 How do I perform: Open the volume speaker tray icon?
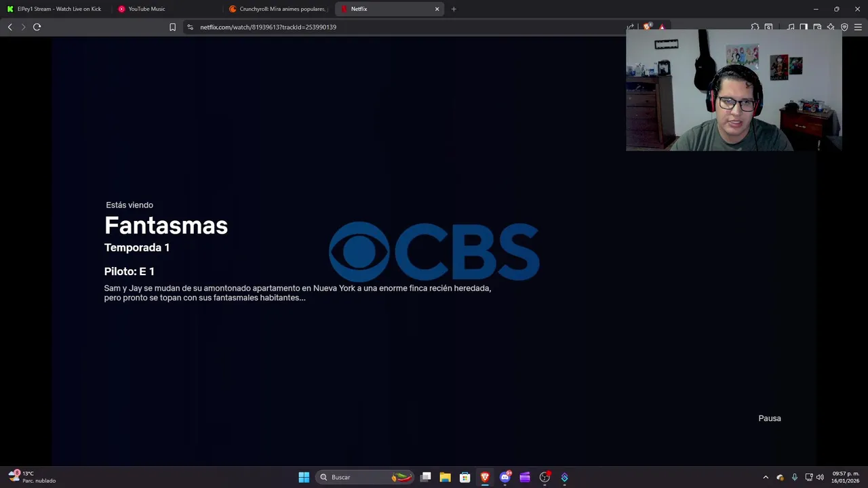click(820, 477)
